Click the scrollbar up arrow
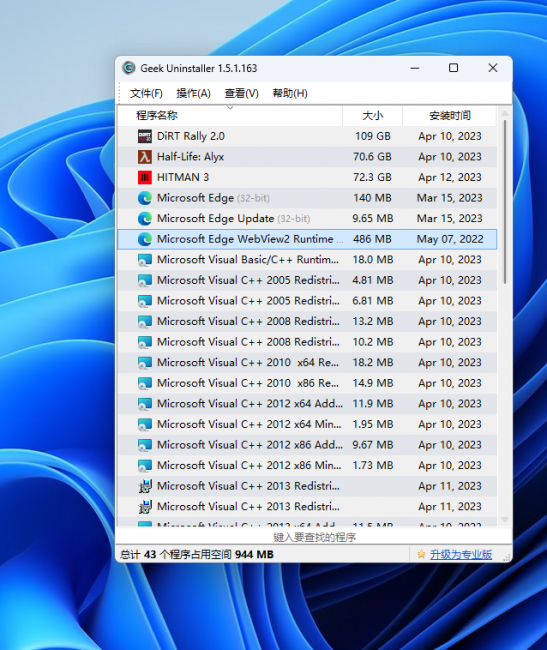Screen dimensions: 547x650 [504, 113]
